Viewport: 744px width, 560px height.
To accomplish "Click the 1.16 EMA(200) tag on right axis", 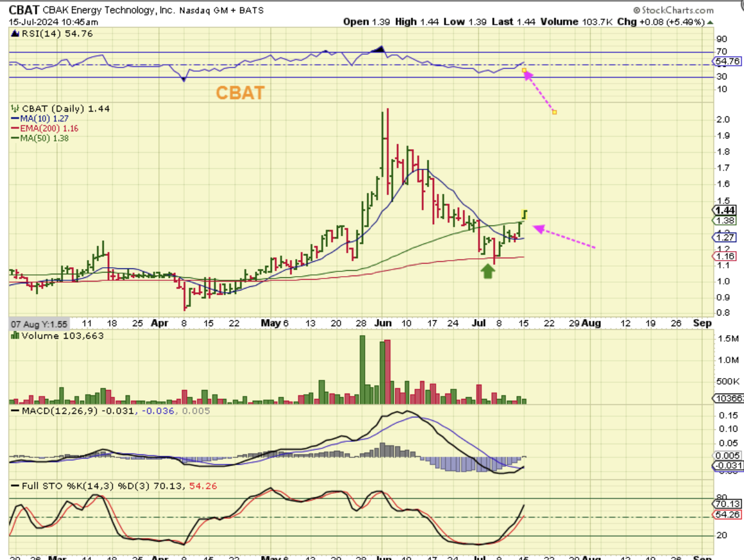I will 726,256.
